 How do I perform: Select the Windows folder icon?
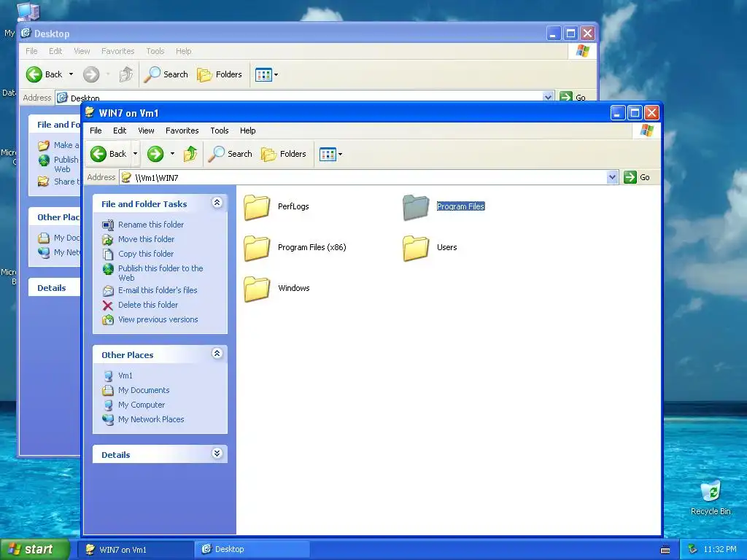[257, 289]
